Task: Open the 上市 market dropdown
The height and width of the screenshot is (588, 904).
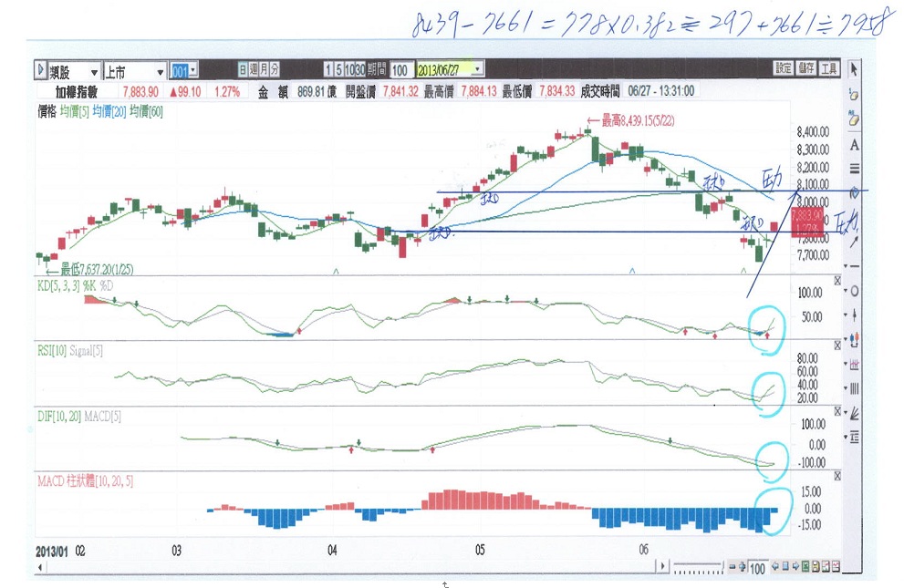Action: 161,72
